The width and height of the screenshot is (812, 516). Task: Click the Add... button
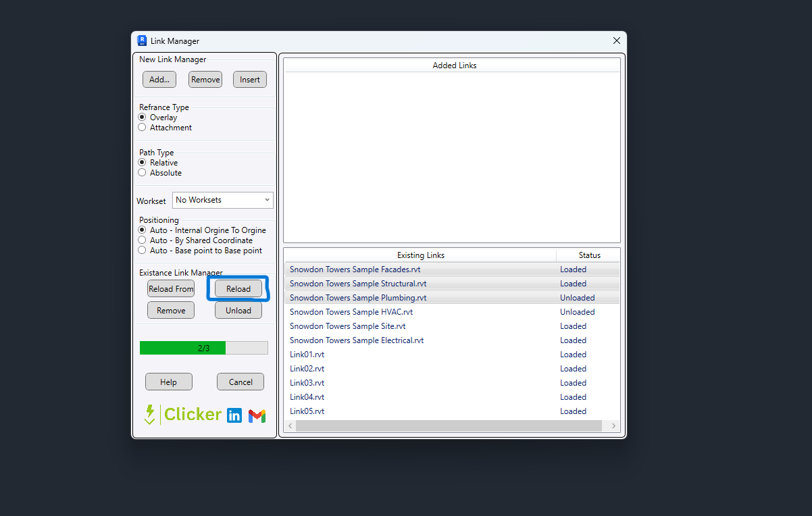click(159, 80)
